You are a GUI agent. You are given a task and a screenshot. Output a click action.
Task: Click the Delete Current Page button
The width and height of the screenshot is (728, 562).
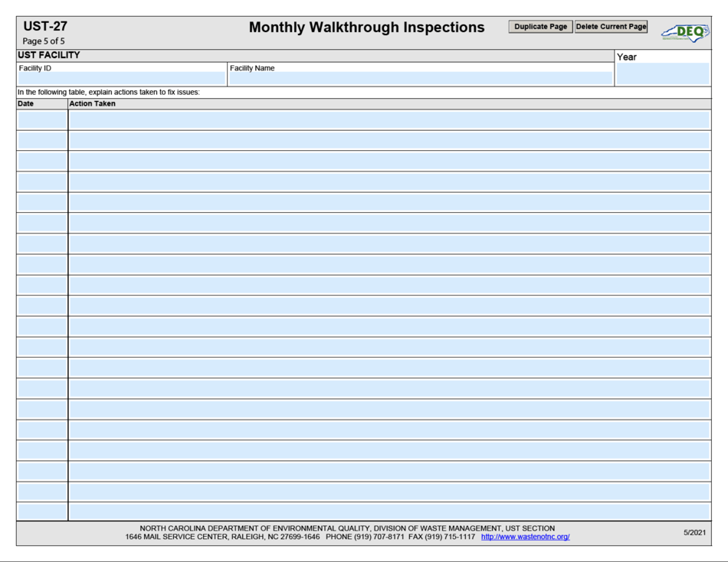point(611,25)
